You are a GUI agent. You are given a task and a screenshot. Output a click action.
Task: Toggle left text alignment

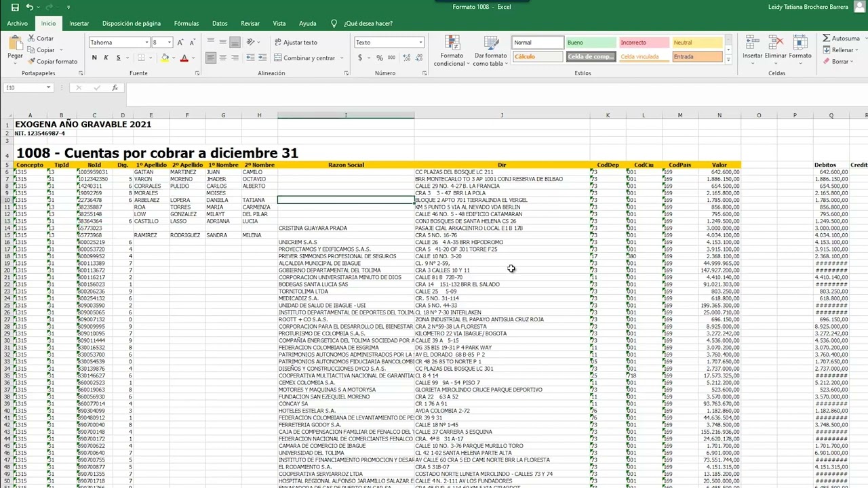(x=211, y=58)
